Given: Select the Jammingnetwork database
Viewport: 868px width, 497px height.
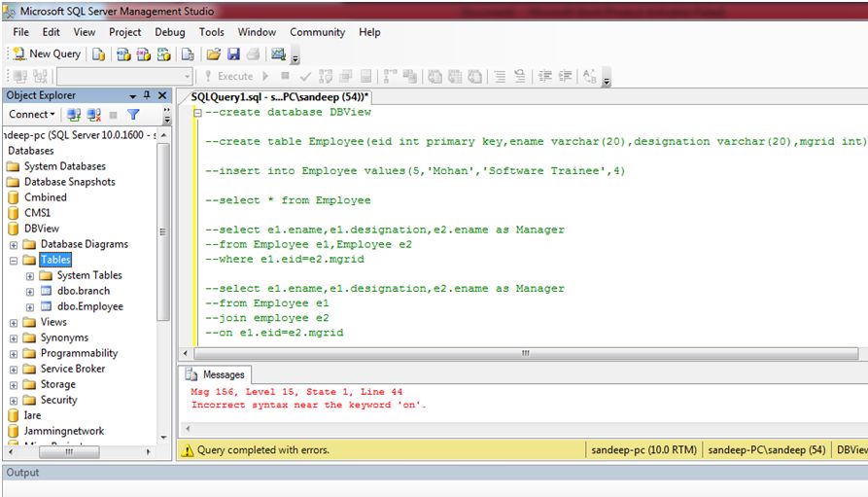Looking at the screenshot, I should tap(63, 431).
